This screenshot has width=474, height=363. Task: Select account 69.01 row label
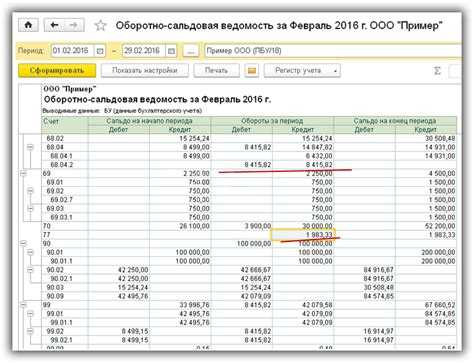pos(55,182)
